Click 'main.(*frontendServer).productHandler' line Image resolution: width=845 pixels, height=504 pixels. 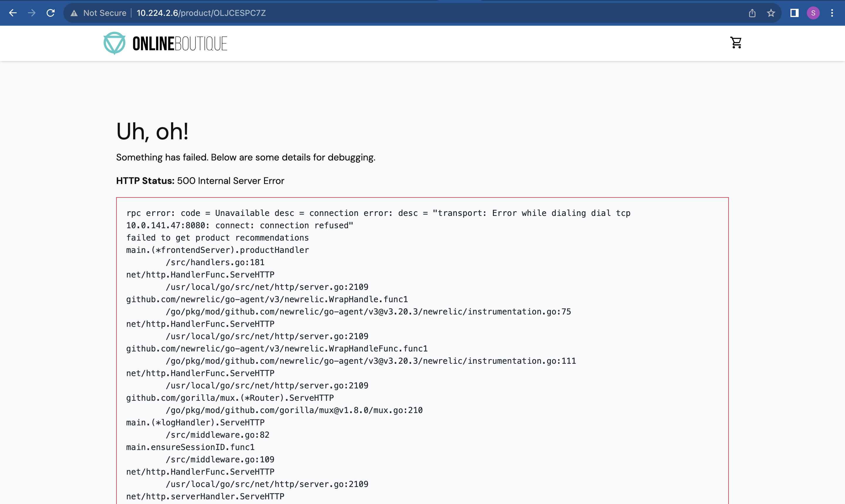[218, 250]
